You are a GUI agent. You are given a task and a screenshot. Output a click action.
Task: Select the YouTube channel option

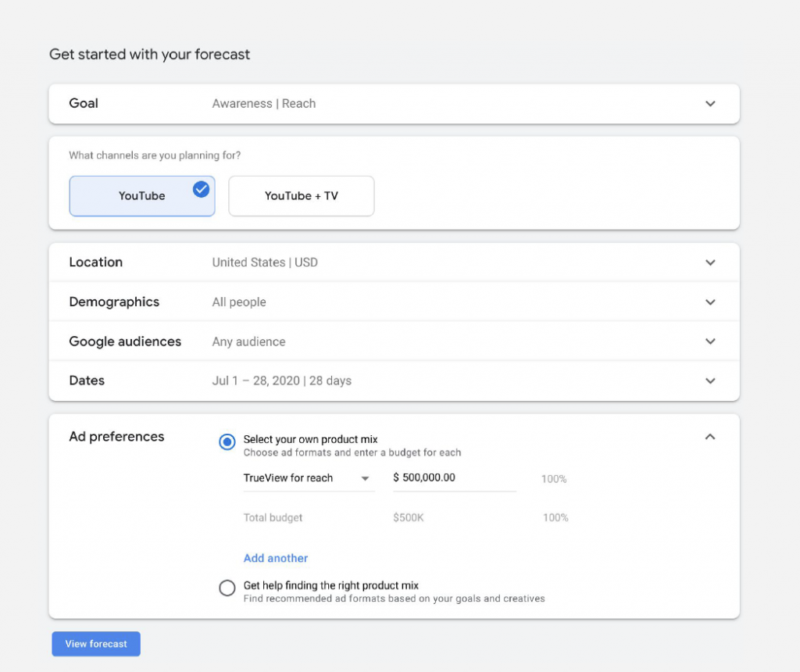click(141, 196)
